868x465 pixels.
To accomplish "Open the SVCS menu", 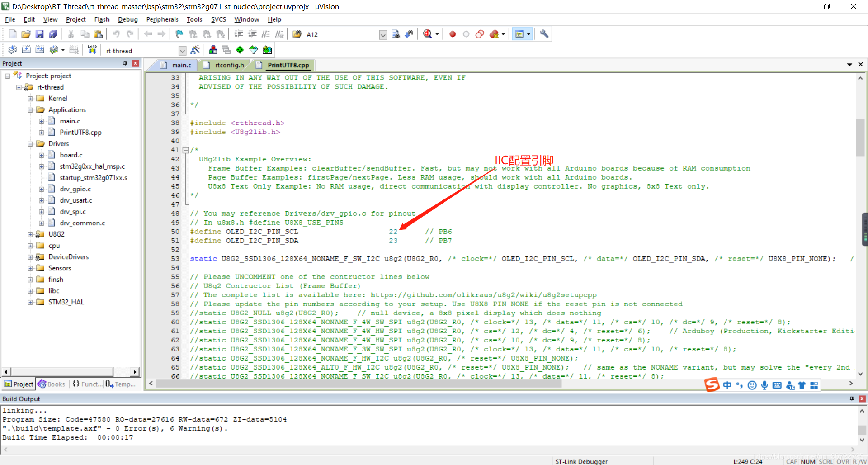I will coord(218,19).
